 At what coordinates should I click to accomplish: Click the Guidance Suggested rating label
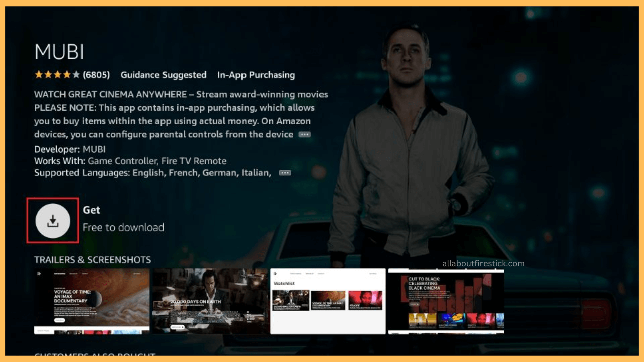(x=163, y=75)
